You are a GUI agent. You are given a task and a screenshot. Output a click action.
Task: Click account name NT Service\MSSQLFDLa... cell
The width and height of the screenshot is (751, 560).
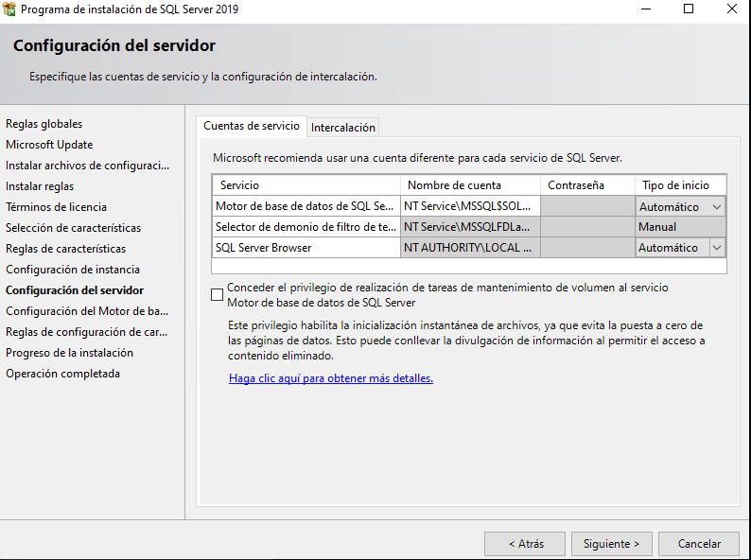(x=470, y=227)
